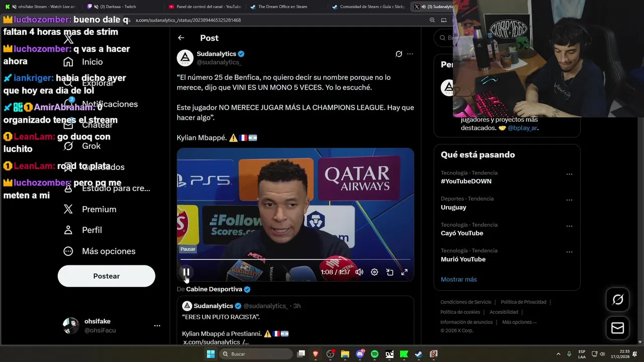Open File Explorer in taskbar
This screenshot has width=644, height=362.
[x=345, y=354]
